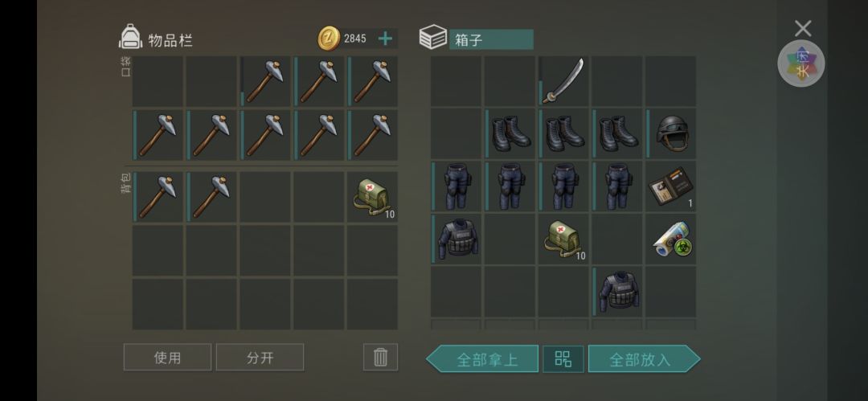Add coins with the plus icon
Viewport: 868px width, 401px height.
click(x=385, y=39)
